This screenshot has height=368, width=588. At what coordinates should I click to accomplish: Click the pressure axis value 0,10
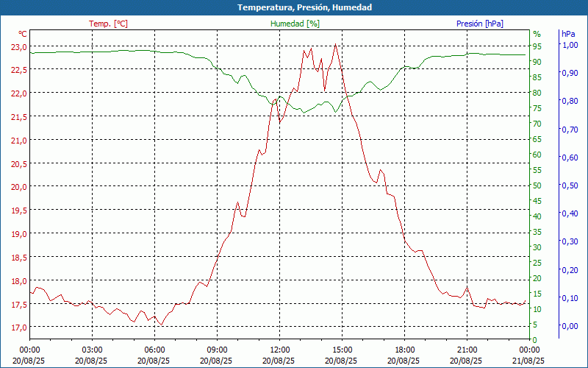[x=570, y=298]
